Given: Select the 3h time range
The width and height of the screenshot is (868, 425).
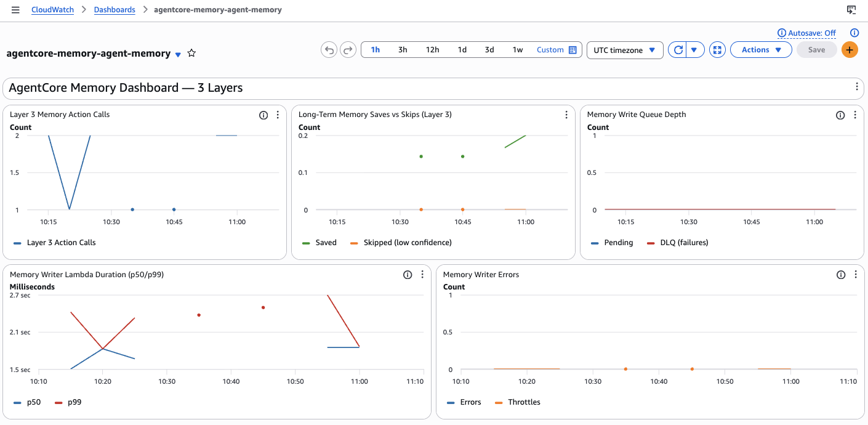Looking at the screenshot, I should [403, 50].
